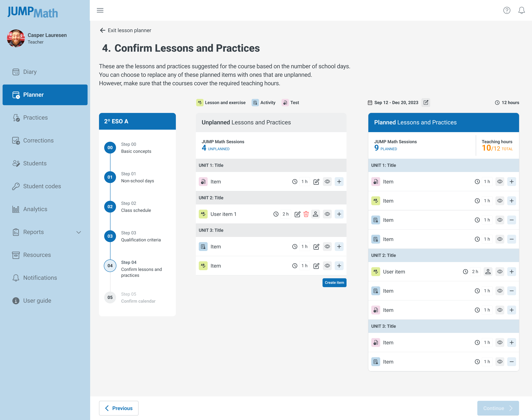Click the Create item button
Screen dimensions: 532x420
coord(334,283)
